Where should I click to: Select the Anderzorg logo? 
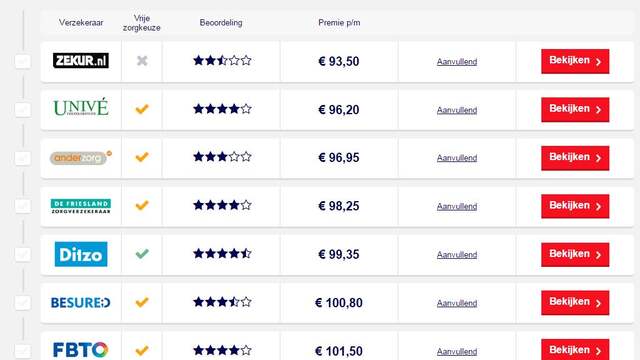click(81, 158)
